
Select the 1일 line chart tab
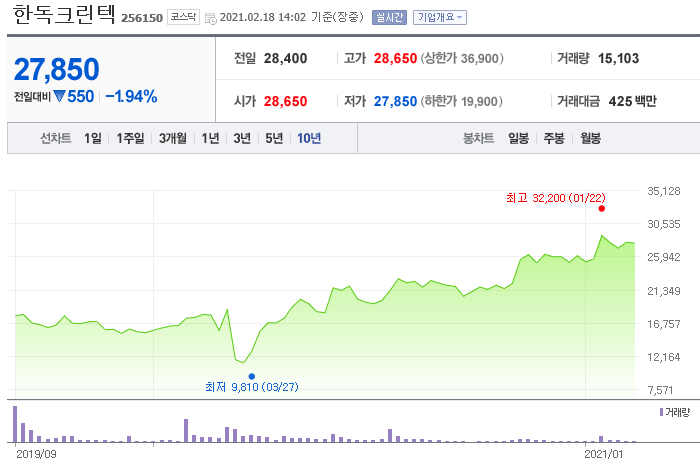(93, 138)
